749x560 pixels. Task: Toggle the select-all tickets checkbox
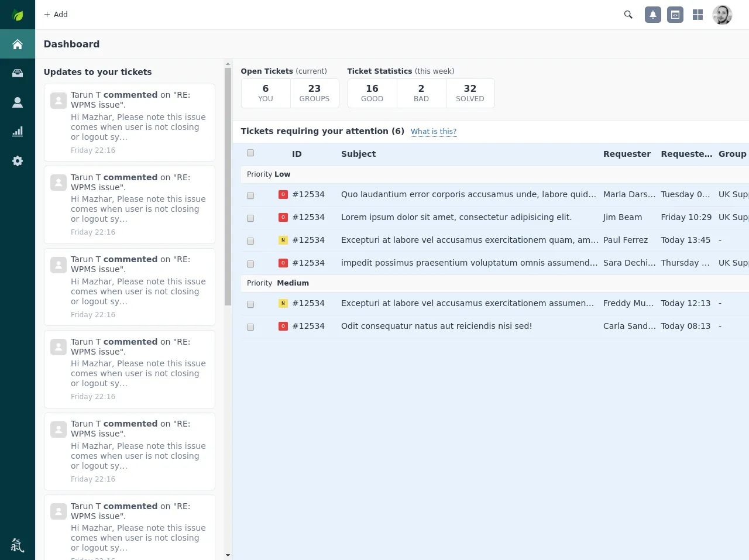[250, 153]
